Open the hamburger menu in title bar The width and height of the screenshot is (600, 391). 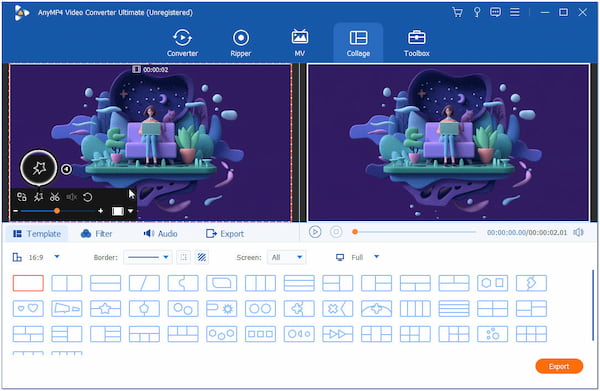(515, 12)
